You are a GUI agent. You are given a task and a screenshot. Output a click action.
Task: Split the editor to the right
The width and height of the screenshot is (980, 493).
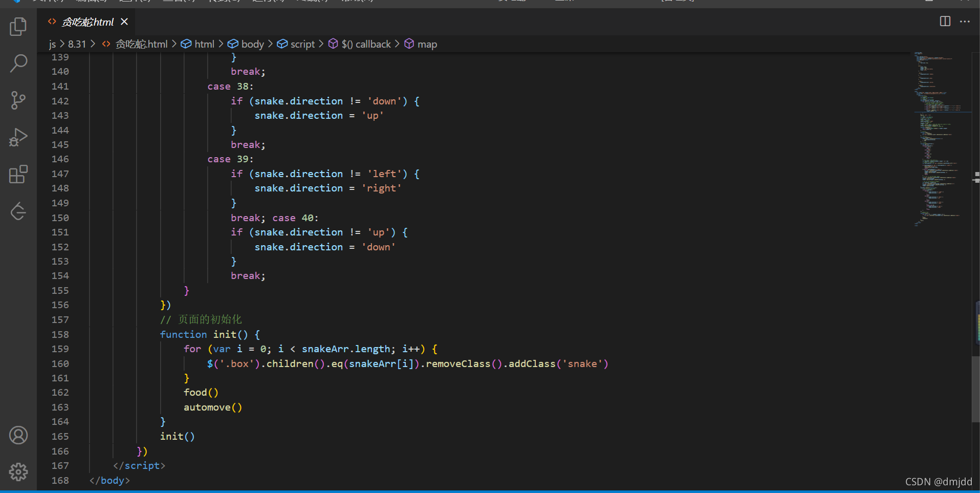[945, 22]
